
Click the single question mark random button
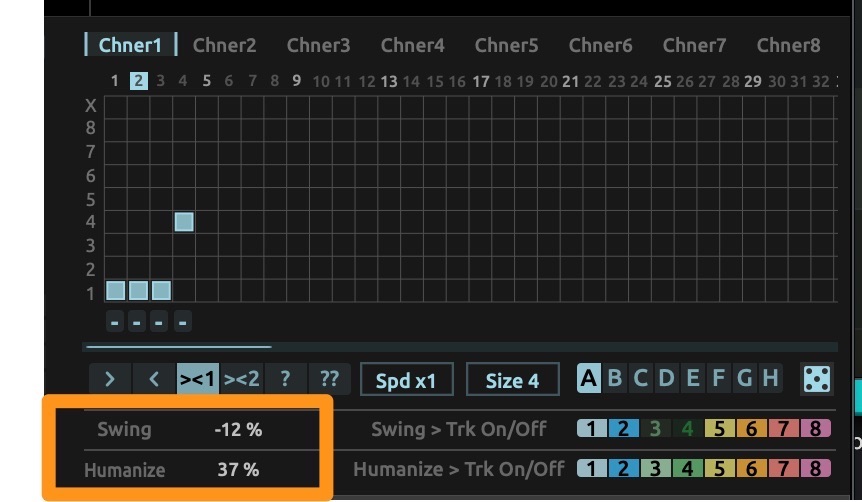pos(285,380)
